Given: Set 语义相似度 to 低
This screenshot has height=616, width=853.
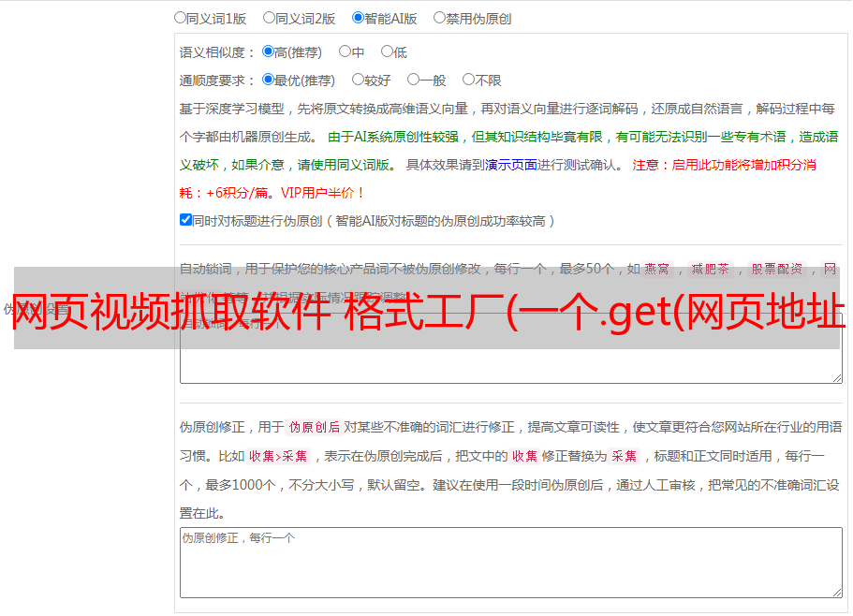Looking at the screenshot, I should point(387,51).
